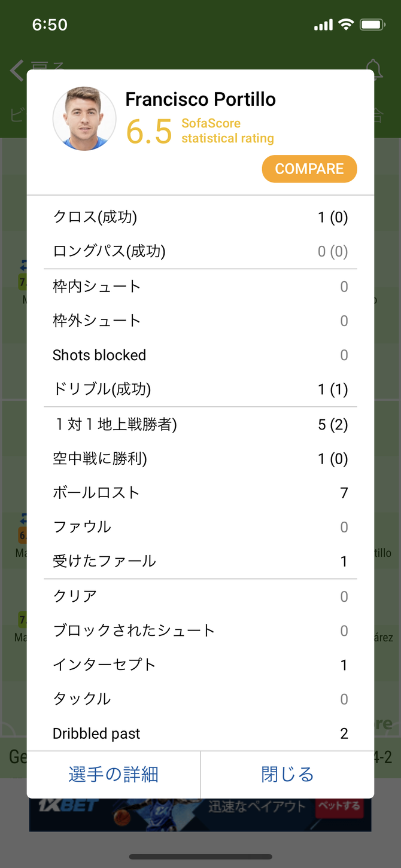
Task: Tap the Wi-Fi icon in status bar
Action: 346,25
